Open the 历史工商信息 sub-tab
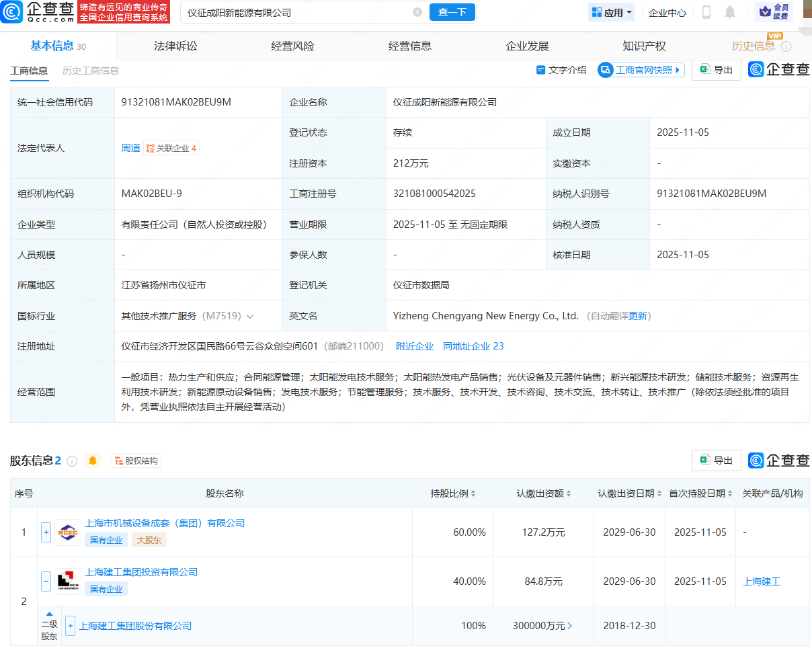Viewport: 812px width, 648px height. (90, 69)
